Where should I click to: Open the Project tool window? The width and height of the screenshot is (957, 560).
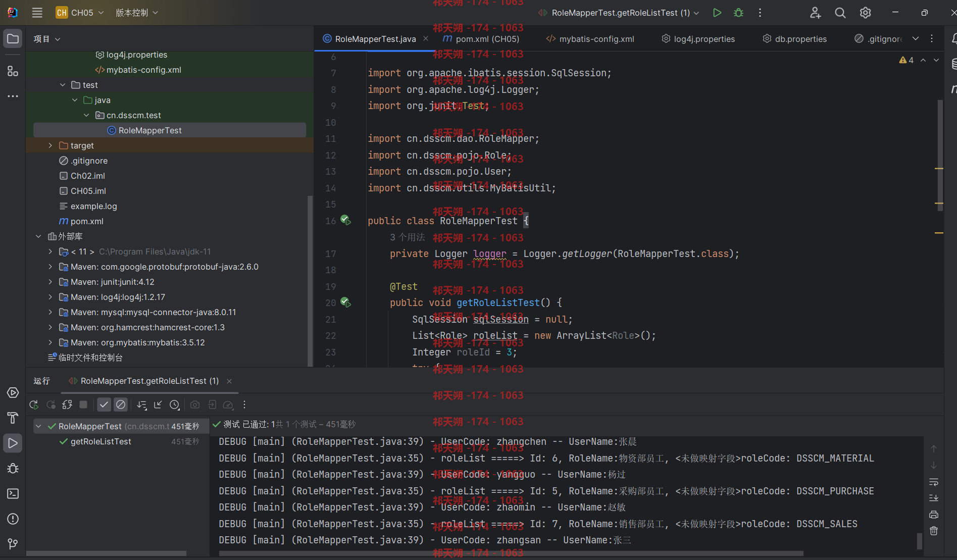coord(13,39)
